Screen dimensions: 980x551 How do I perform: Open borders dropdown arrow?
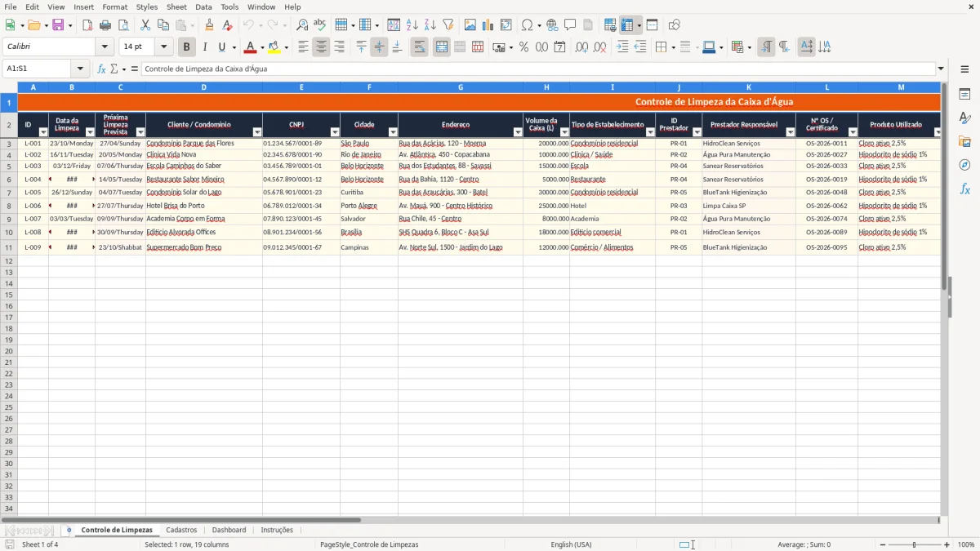tap(673, 47)
